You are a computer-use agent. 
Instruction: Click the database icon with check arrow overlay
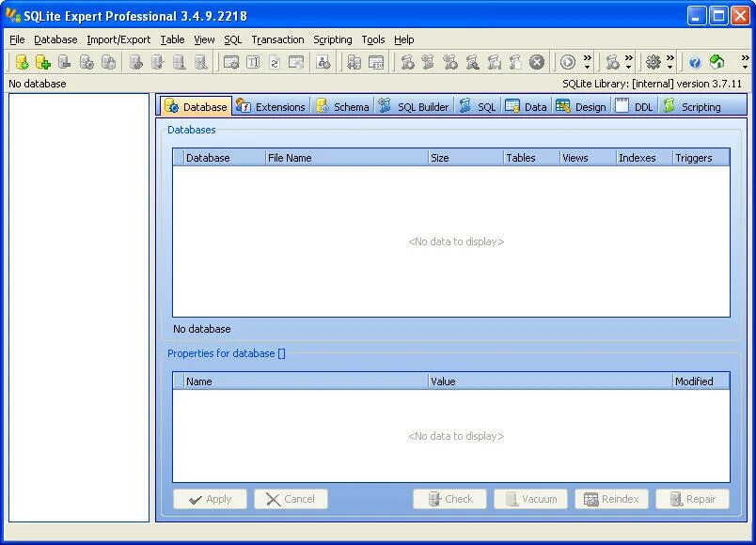pyautogui.click(x=158, y=62)
